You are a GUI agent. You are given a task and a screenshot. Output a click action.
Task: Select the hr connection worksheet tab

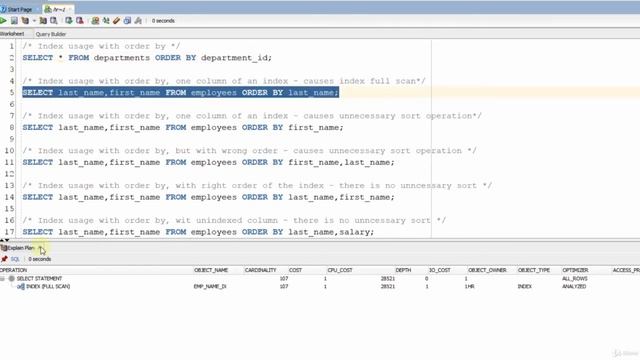coord(57,9)
